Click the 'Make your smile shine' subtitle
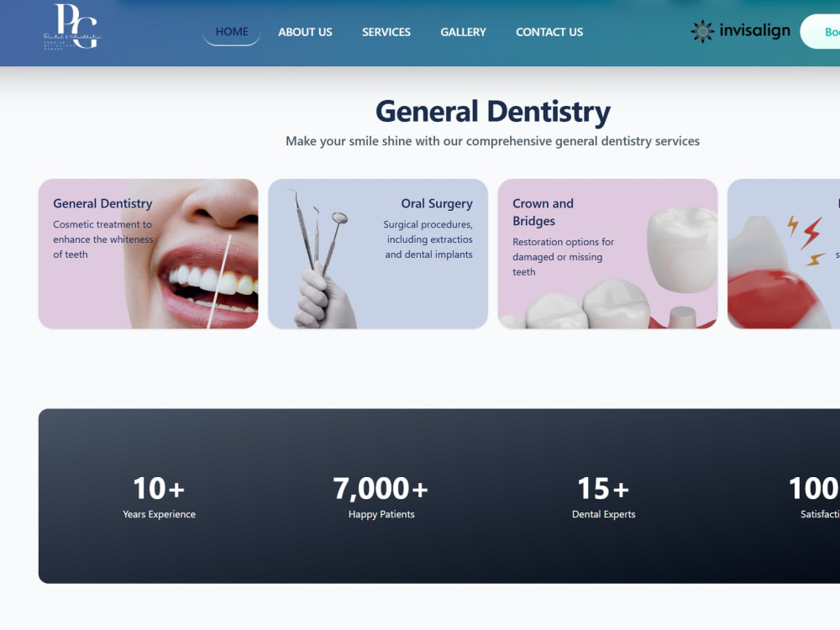 pos(492,141)
